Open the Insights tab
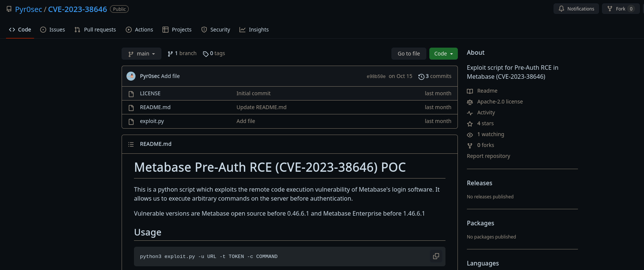This screenshot has width=644, height=270. (254, 30)
